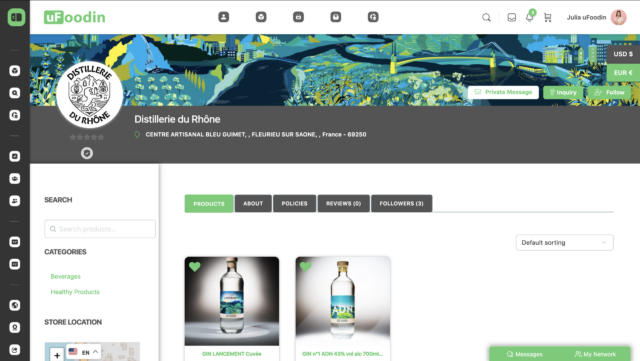Send a Private Message to the store
The height and width of the screenshot is (361, 640).
click(503, 92)
